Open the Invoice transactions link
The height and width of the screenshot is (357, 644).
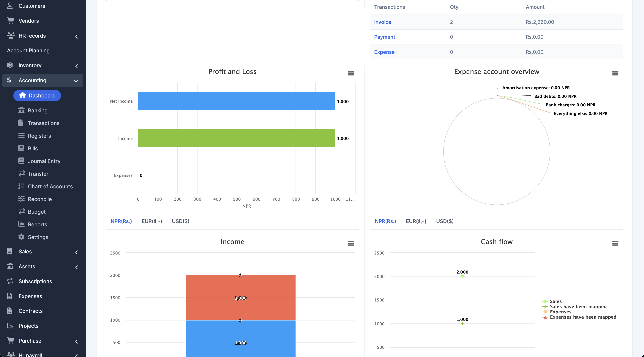[383, 22]
